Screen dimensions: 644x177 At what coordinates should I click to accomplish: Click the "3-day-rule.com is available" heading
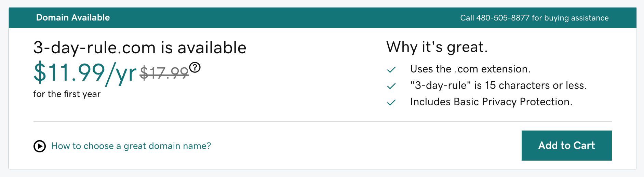click(x=140, y=47)
